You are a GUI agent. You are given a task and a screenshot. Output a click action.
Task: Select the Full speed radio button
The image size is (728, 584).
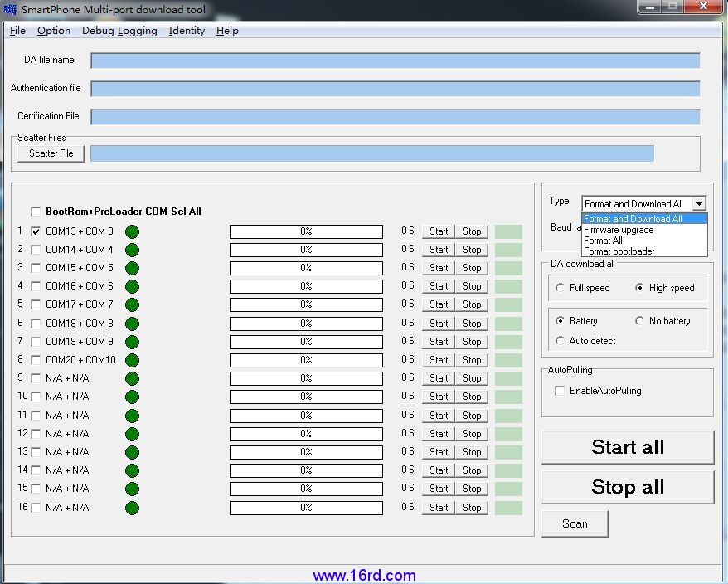[x=560, y=288]
